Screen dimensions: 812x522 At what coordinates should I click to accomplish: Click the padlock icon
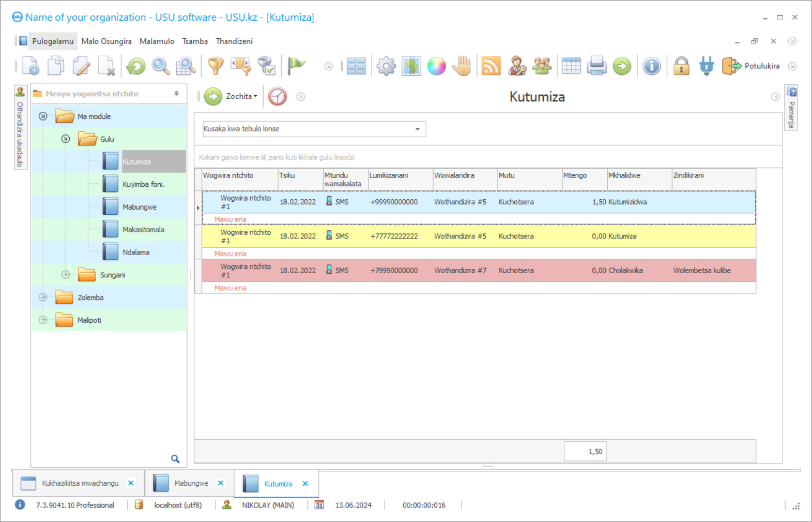[681, 66]
